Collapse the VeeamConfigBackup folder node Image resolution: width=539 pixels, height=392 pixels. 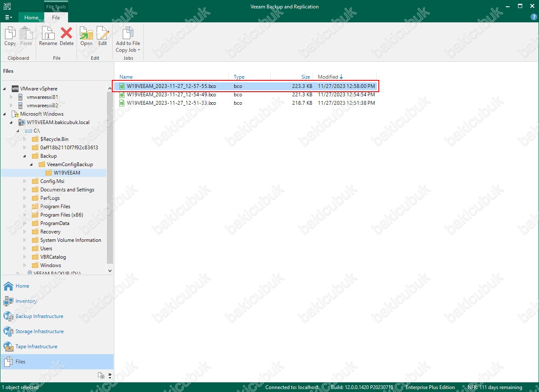32,164
